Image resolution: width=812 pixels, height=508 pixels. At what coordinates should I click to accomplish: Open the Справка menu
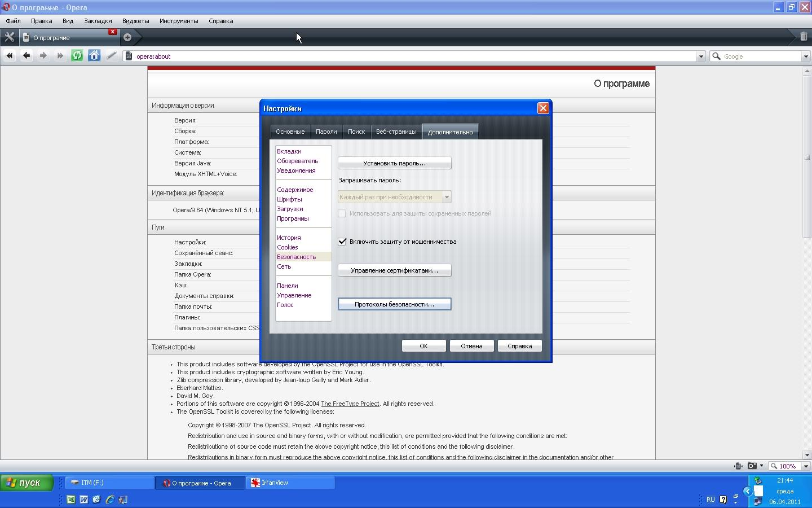coord(220,21)
